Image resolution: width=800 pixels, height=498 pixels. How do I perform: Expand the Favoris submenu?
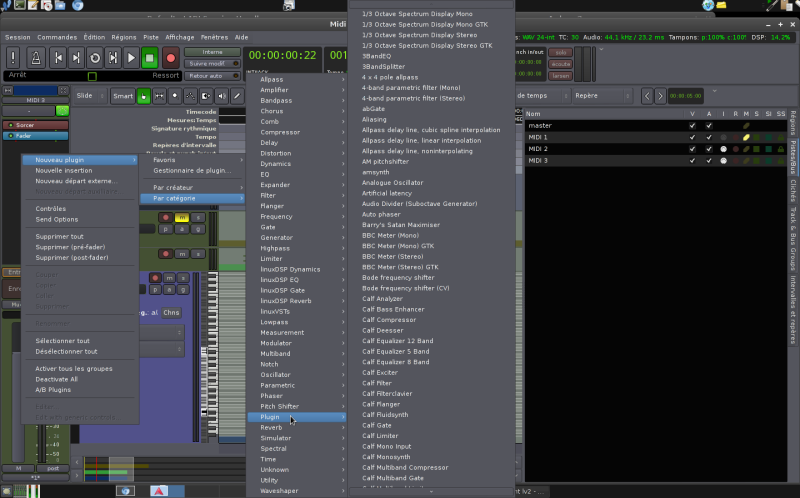pos(193,160)
